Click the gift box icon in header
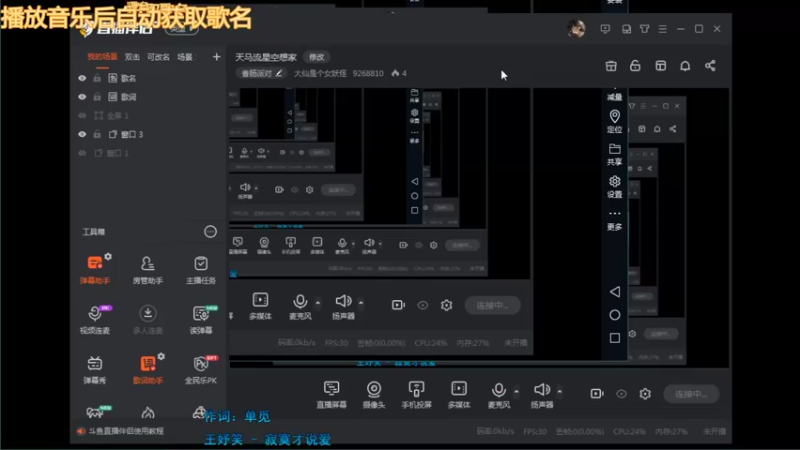The image size is (800, 450). click(611, 66)
